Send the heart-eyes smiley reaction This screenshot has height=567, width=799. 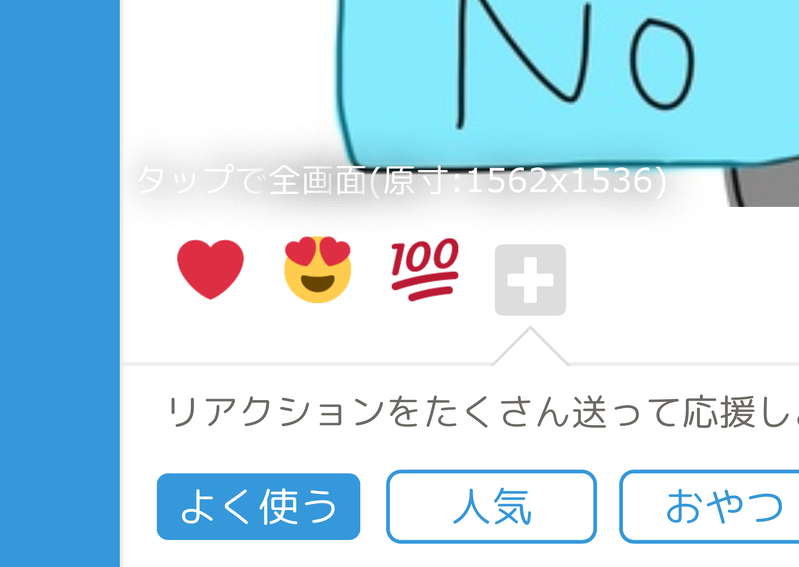317,269
